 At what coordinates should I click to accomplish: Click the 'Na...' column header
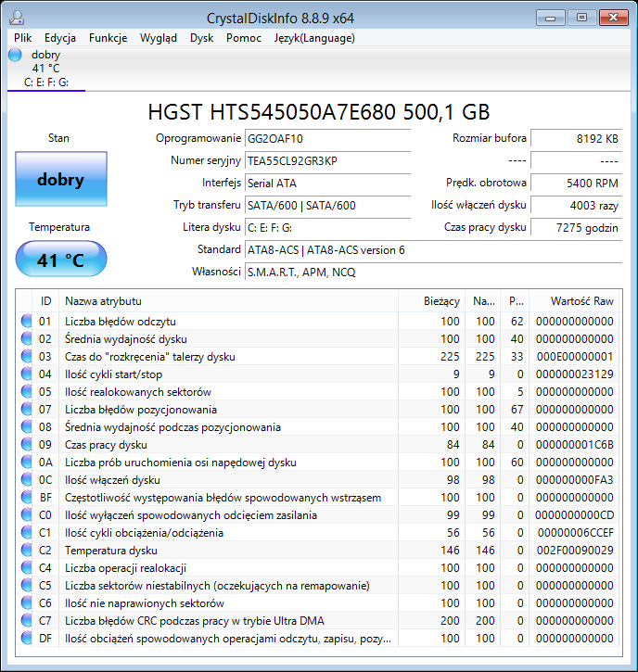[483, 301]
